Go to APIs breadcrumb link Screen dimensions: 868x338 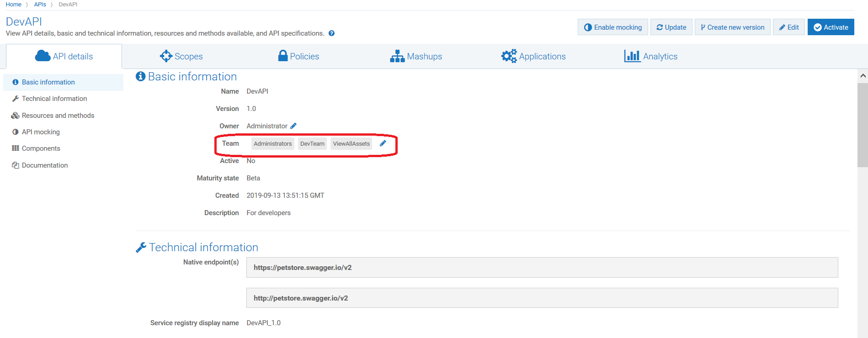(x=40, y=5)
